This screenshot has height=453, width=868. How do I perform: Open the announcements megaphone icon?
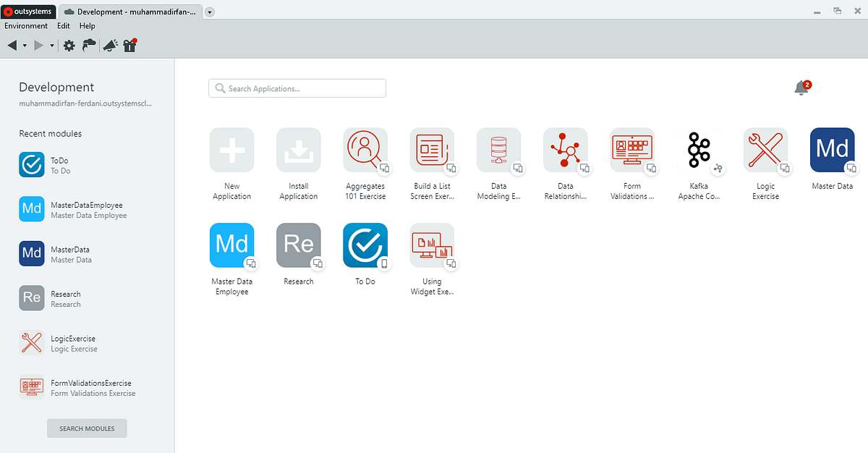tap(109, 45)
